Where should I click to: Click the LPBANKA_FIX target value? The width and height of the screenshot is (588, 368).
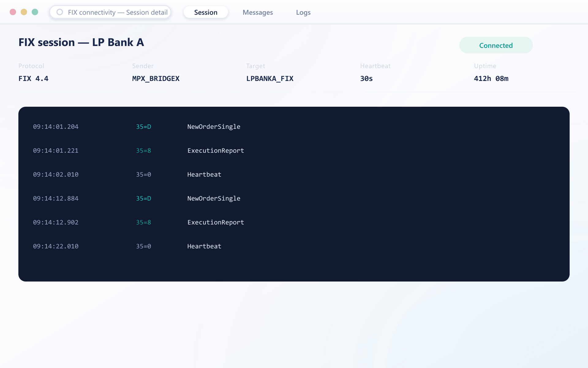pos(270,79)
